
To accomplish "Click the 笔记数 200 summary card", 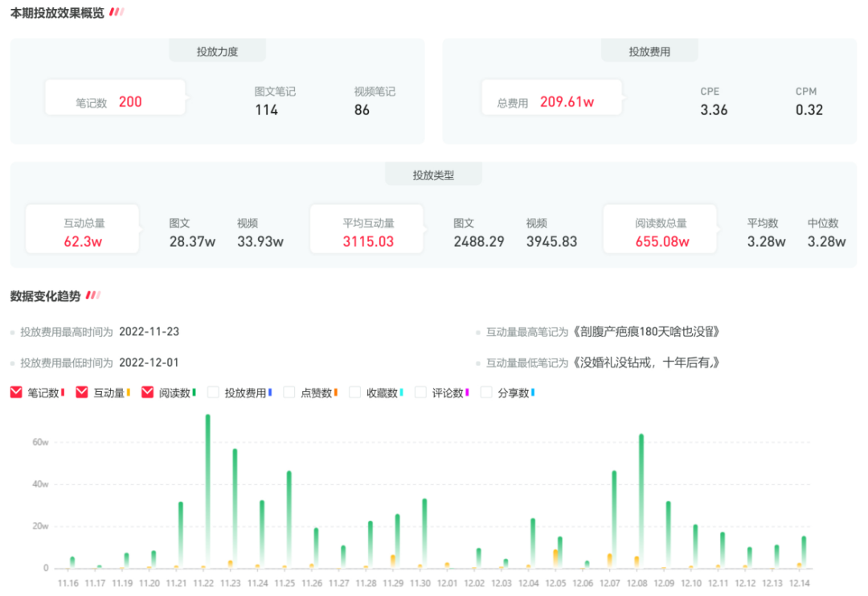I will (x=115, y=102).
